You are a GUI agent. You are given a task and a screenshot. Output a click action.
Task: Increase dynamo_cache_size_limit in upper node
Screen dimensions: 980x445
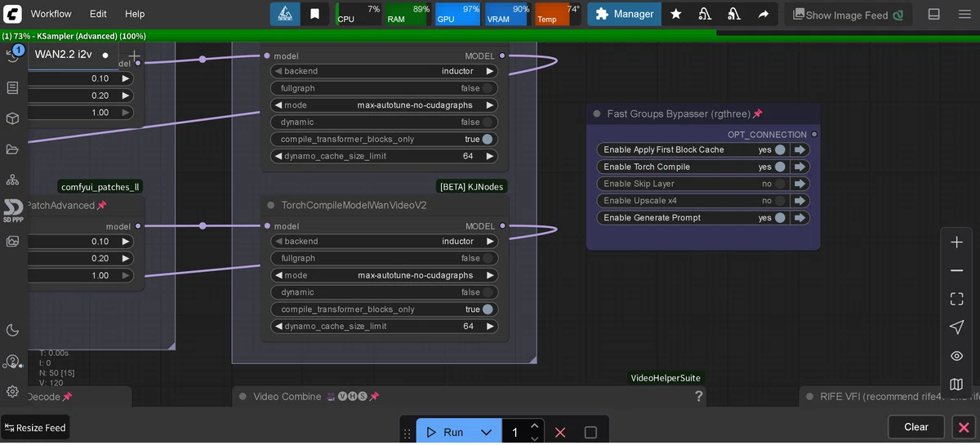490,156
